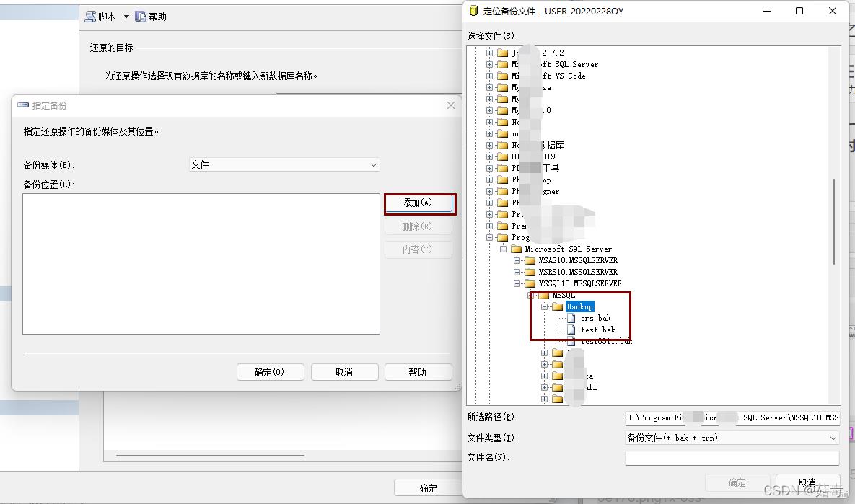
Task: Cancel the 指定备份 dialog with 取消
Action: [x=344, y=372]
